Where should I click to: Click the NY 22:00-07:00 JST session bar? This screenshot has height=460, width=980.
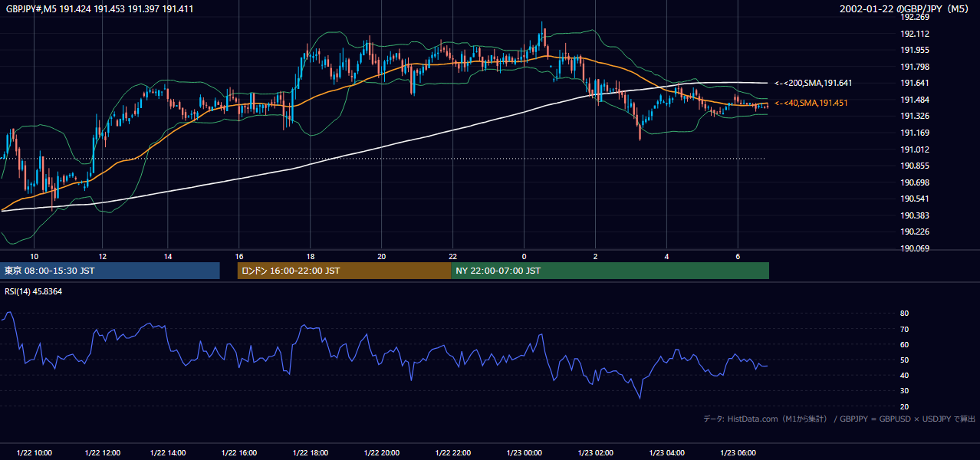[x=610, y=271]
